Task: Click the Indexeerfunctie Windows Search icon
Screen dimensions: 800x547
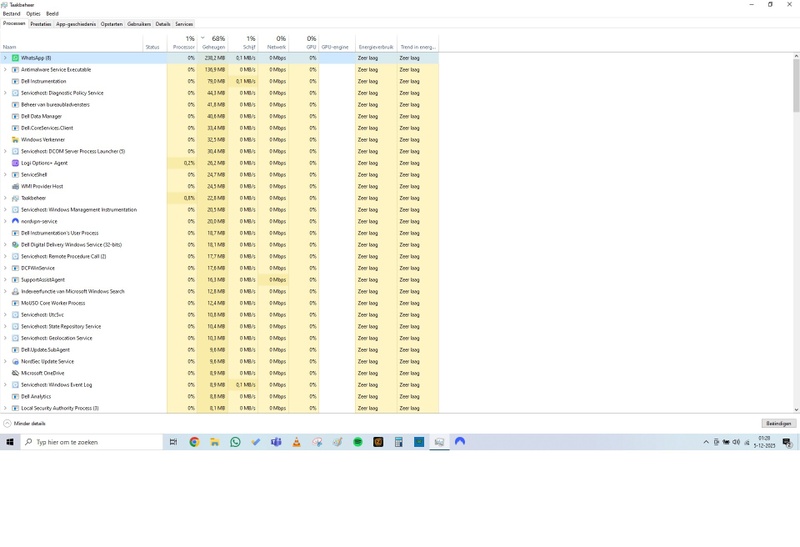Action: pos(15,291)
